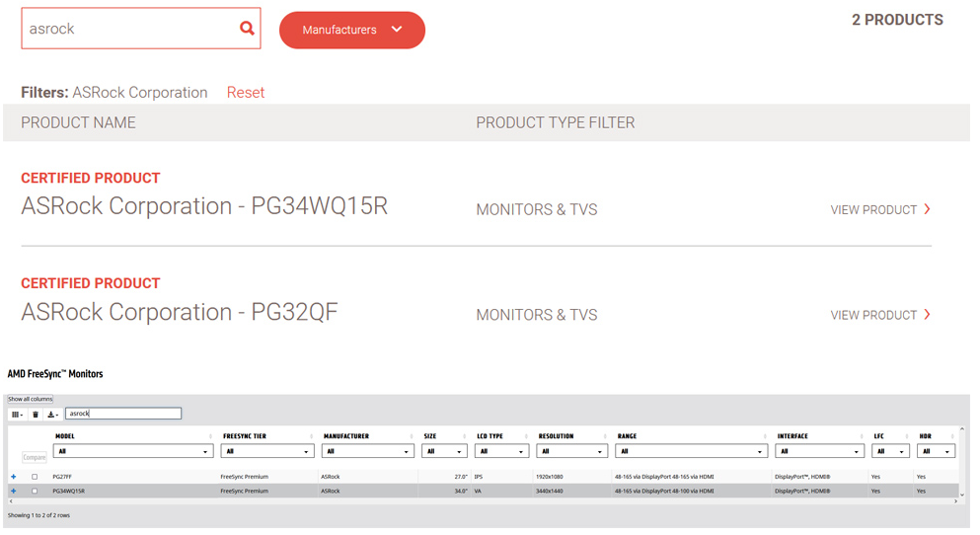Click 'Showing 1 to 2 of 2 rows' text
980x535 pixels.
pyautogui.click(x=38, y=515)
